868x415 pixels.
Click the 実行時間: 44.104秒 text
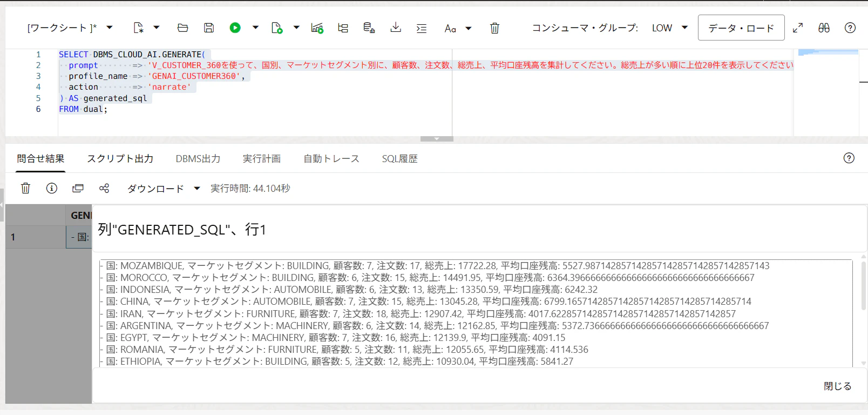click(250, 188)
